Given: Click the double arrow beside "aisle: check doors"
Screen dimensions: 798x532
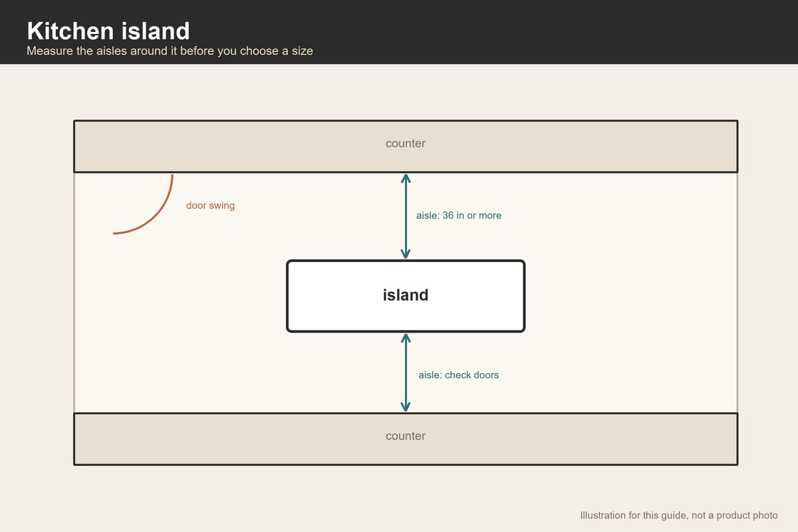Looking at the screenshot, I should click(x=406, y=372).
